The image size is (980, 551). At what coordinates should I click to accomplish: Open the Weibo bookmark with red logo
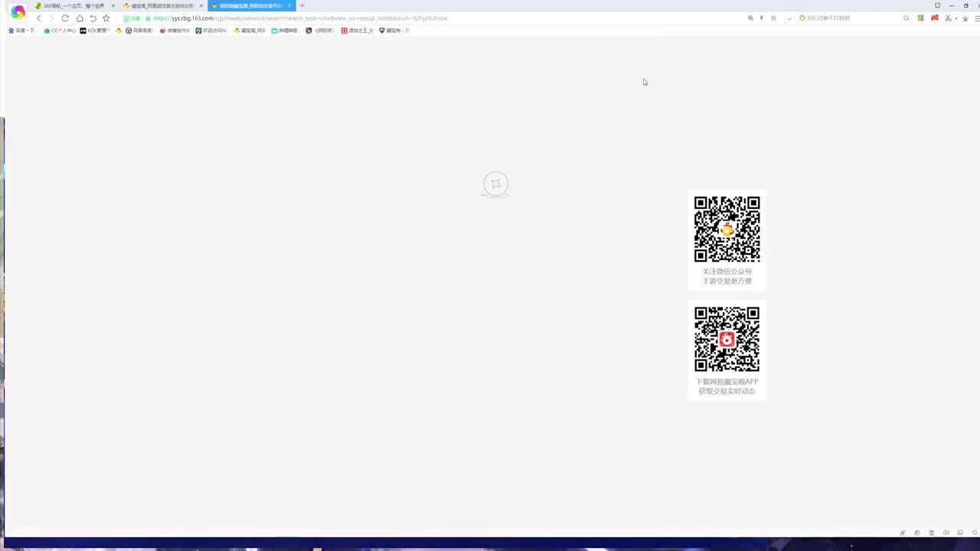tap(175, 31)
